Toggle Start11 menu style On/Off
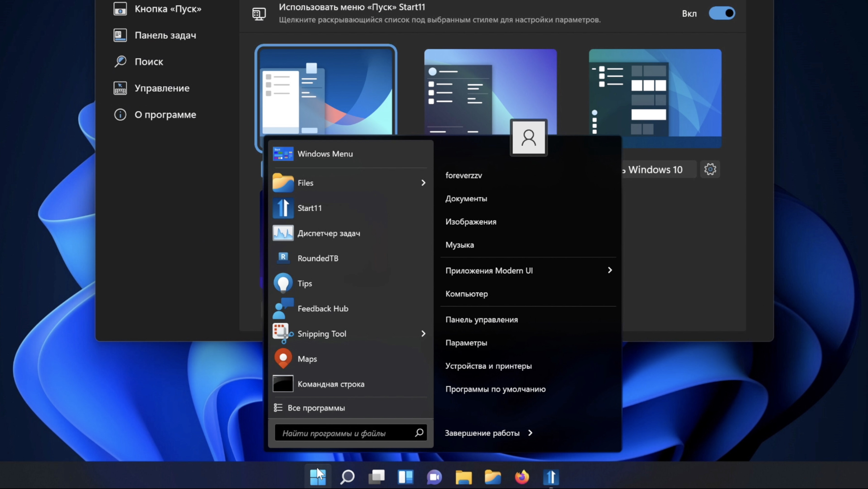Screen dimensions: 868x489 tap(721, 13)
